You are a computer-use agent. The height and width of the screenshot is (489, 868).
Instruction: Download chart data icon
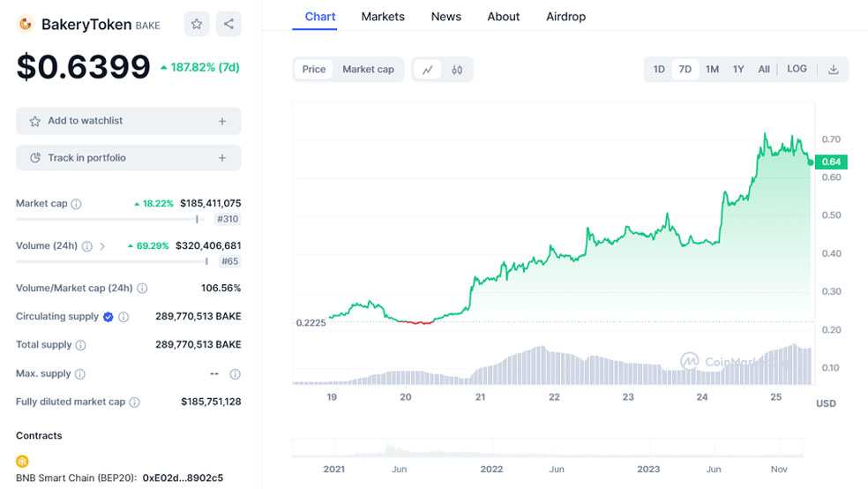click(x=833, y=70)
